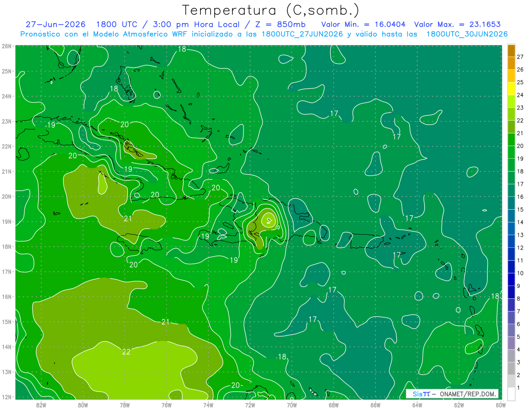This screenshot has height=411, width=532.
Task: Click the purple legend band between 4 and 5
Action: pos(511,343)
